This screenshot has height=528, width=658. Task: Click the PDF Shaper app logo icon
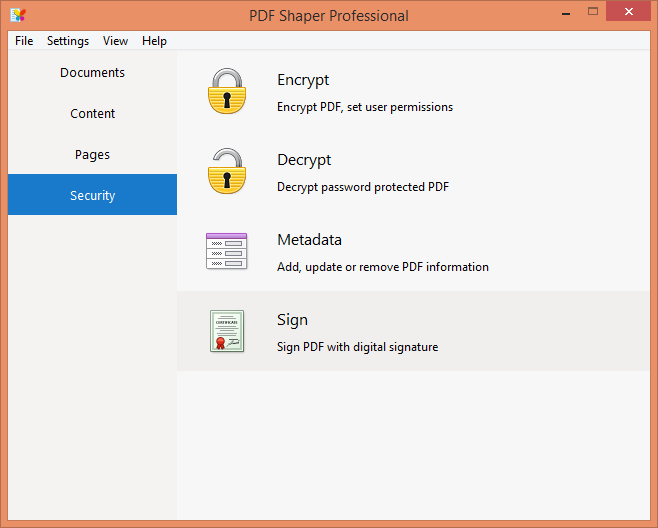[x=18, y=15]
